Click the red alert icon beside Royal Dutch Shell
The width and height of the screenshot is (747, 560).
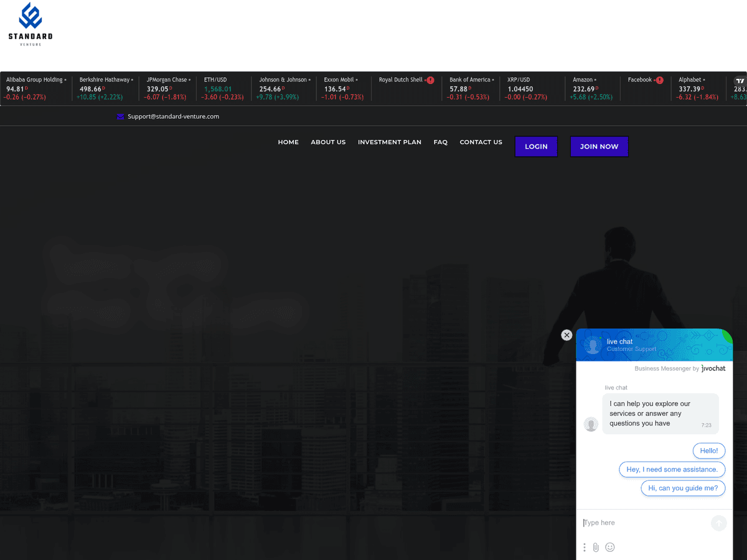coord(430,80)
